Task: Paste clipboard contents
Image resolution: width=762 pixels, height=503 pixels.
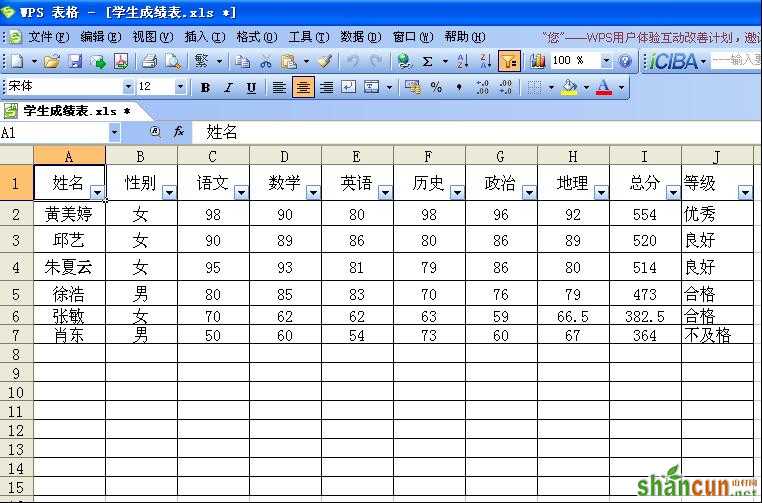Action: [289, 61]
